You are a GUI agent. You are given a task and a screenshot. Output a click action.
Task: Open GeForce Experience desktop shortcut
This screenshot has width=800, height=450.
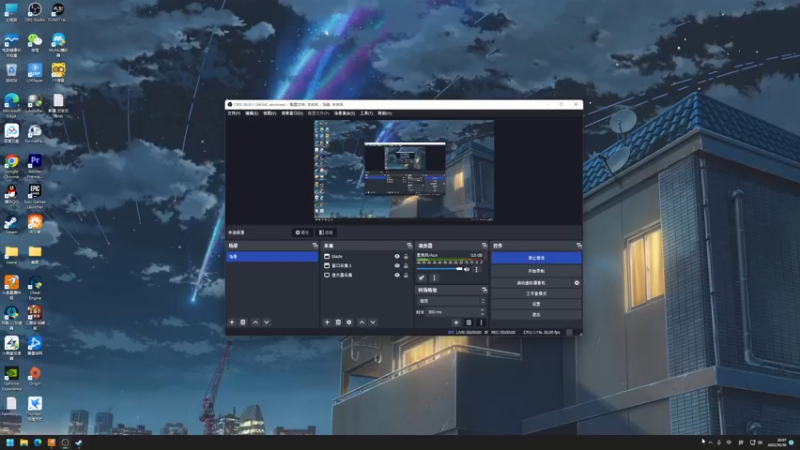(11, 379)
